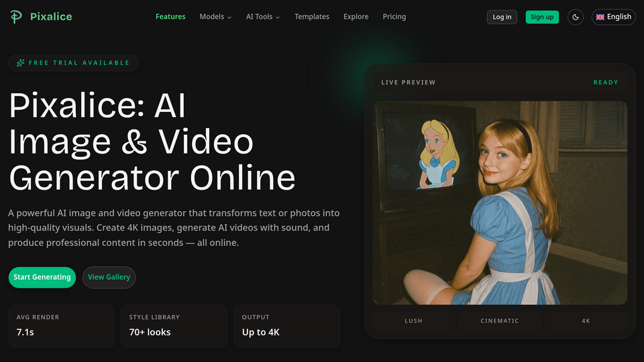Click the Pixalice logo icon
The width and height of the screenshot is (644, 362).
click(16, 16)
